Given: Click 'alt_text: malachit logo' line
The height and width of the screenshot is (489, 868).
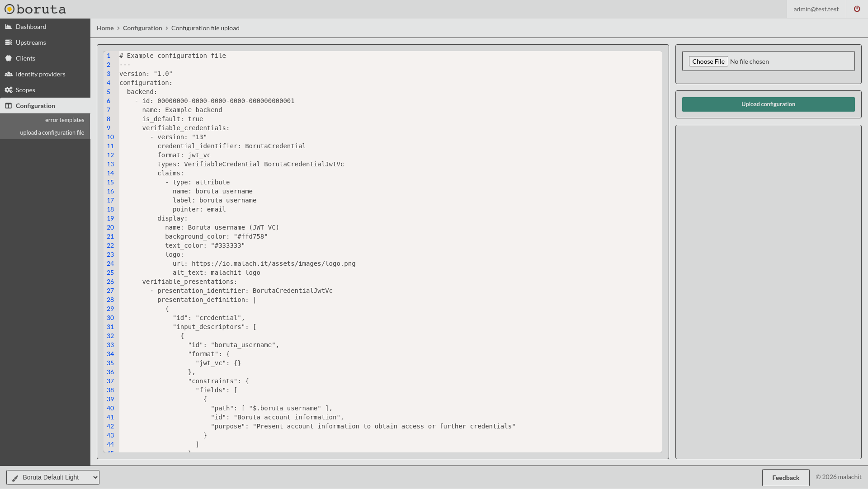Looking at the screenshot, I should pyautogui.click(x=216, y=273).
